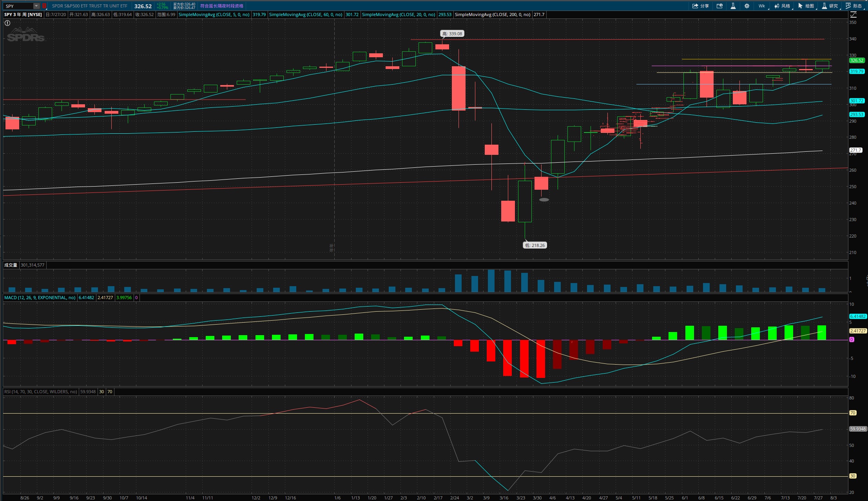This screenshot has width=868, height=501.
Task: Click the 2.41727 MACD axis value tag
Action: tap(858, 331)
